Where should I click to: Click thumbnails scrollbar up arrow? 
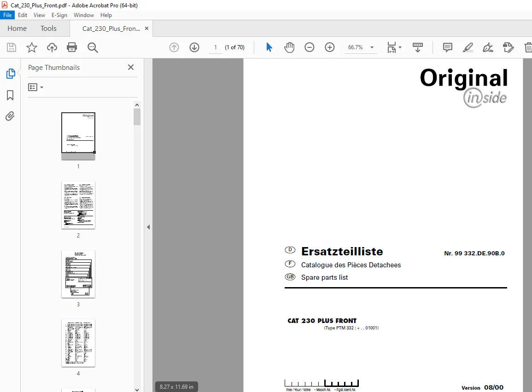tap(137, 105)
